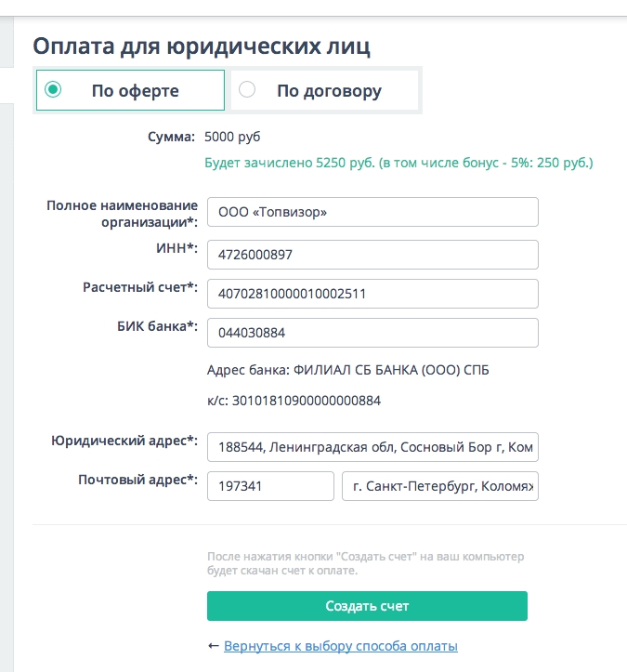Focus the ИНН input field
Screen dimensions: 627x672
tap(372, 255)
